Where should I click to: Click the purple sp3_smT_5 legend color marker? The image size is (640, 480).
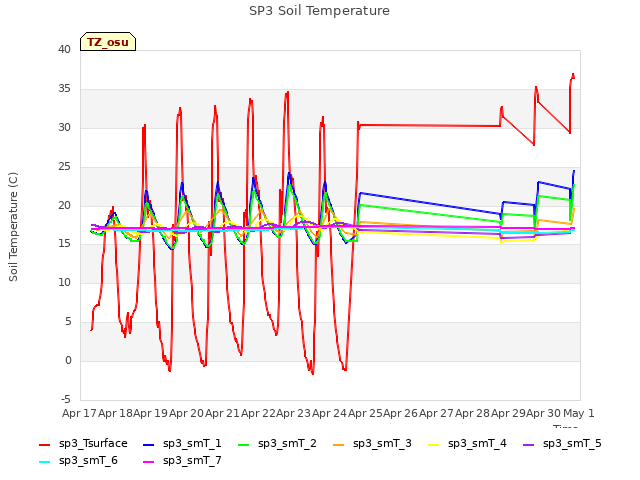(x=529, y=444)
